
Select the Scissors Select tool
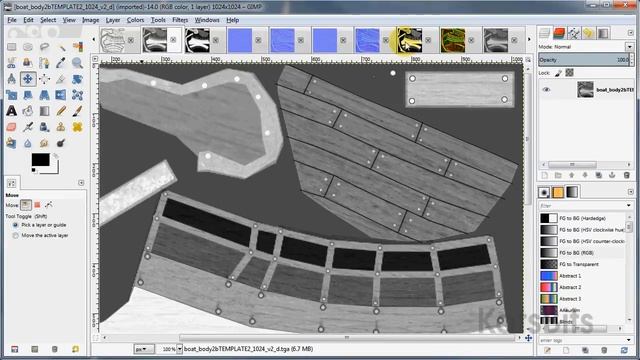click(x=11, y=63)
